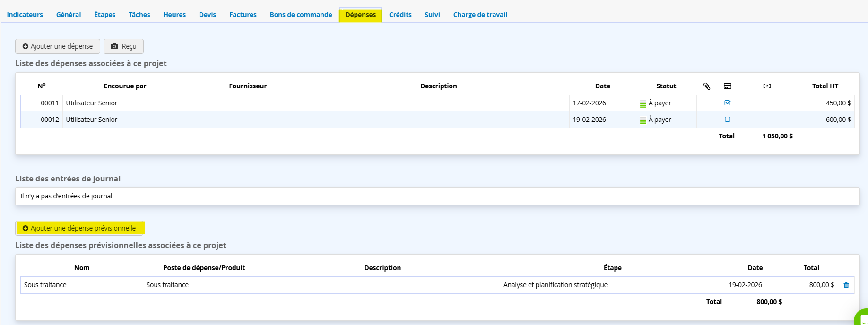The height and width of the screenshot is (325, 868).
Task: Uncheck the credit card box for expense 00011
Action: (728, 103)
